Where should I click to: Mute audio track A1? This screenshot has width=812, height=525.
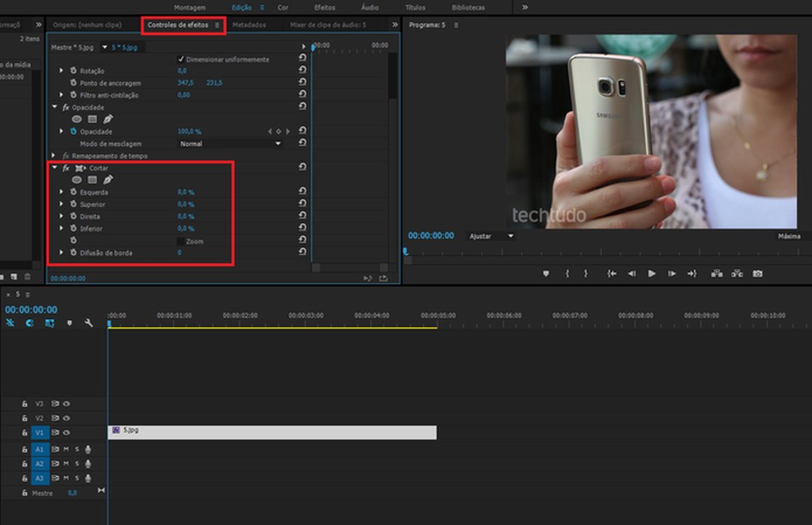coord(67,449)
